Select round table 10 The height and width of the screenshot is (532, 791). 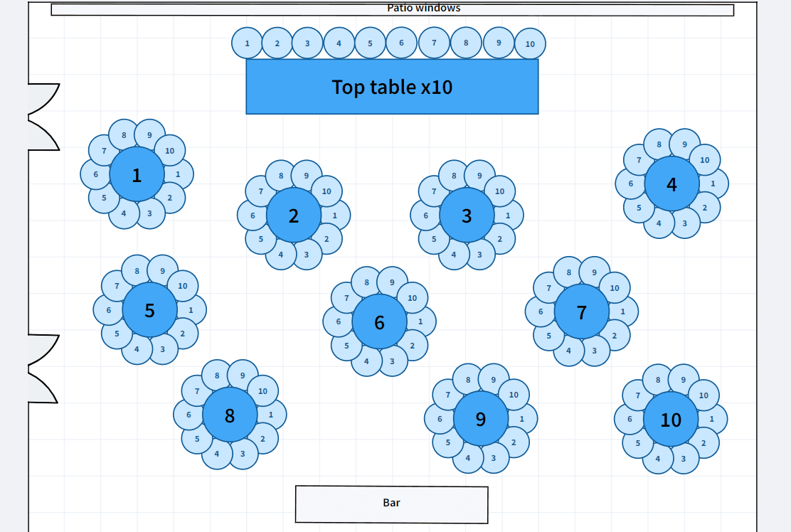671,419
